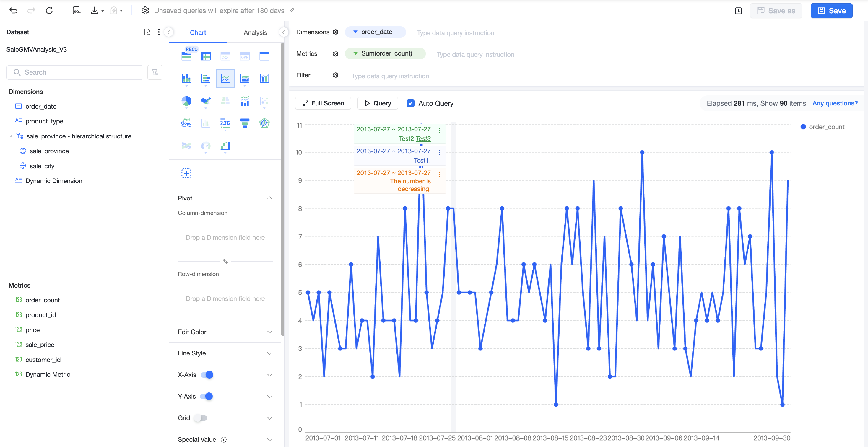Select the funnel chart icon
Screen dimensions: 868x447
(245, 123)
